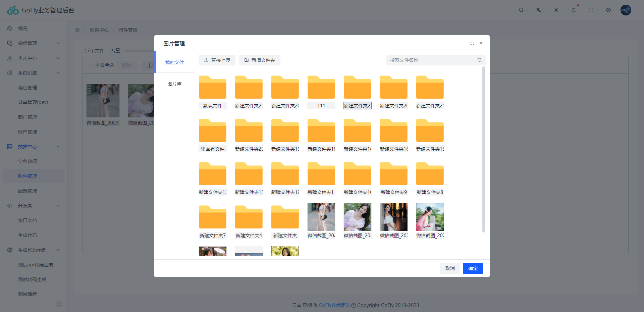Open the settings gear in the header
Viewport: 644px width, 312px height.
[608, 10]
